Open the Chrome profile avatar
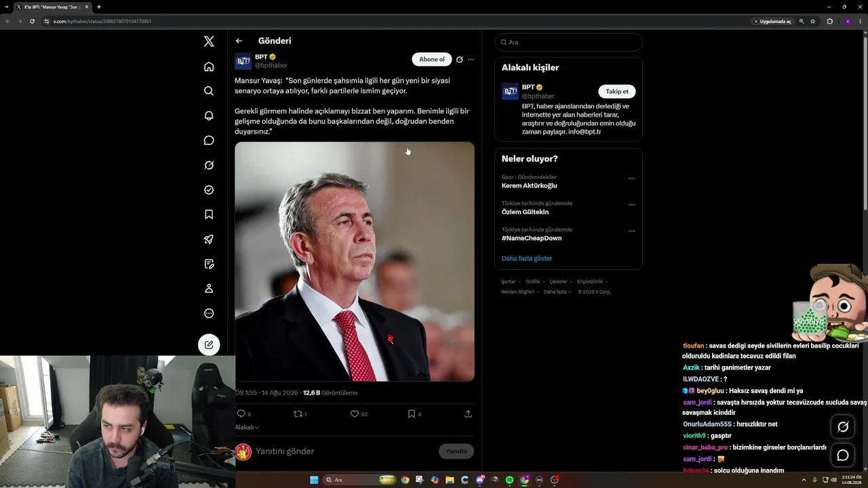The width and height of the screenshot is (868, 488). click(x=847, y=21)
